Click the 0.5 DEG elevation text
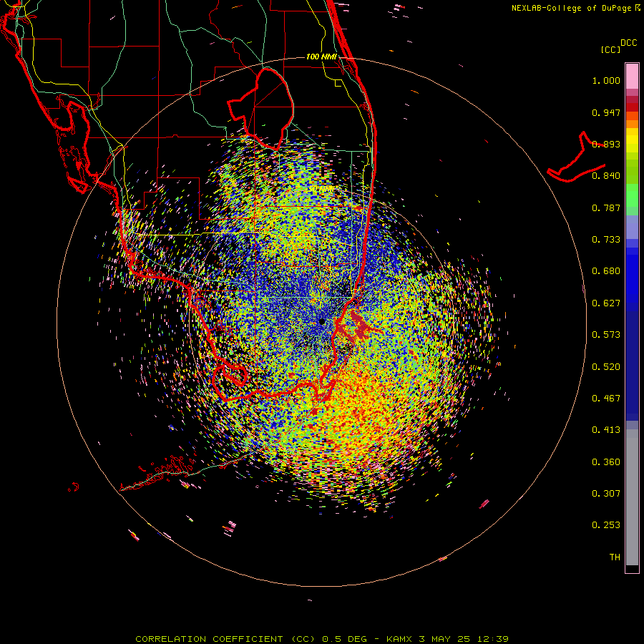Viewport: 644px width, 644px height. click(346, 639)
